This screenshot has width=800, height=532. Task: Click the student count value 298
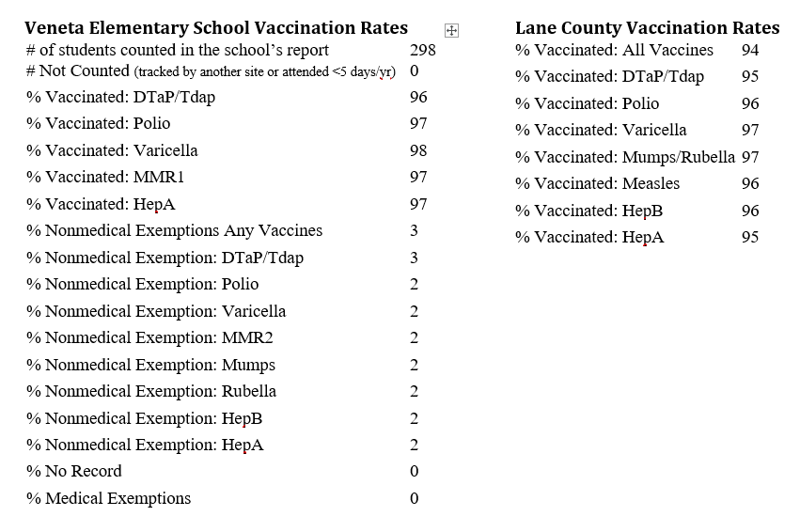423,51
